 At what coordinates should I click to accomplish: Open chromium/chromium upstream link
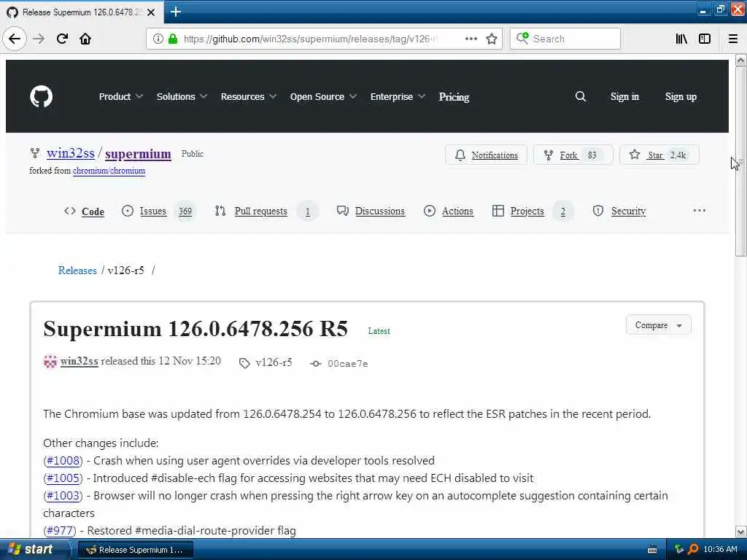pos(109,171)
